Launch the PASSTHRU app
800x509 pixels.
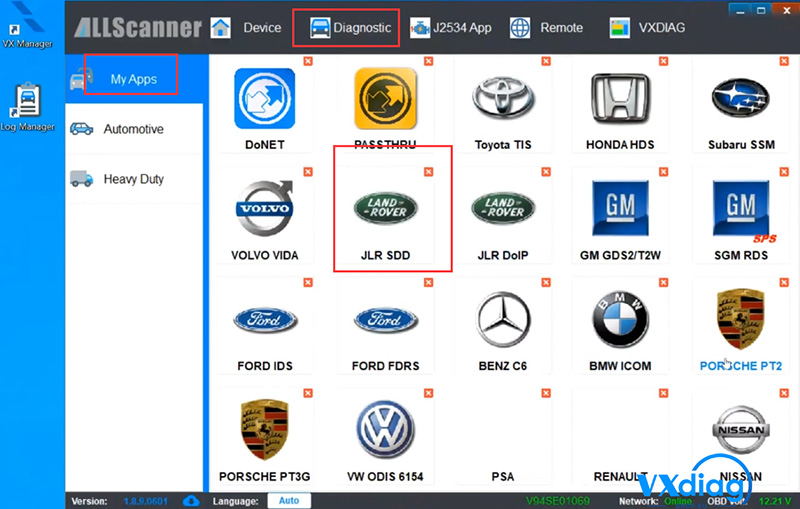[x=385, y=98]
